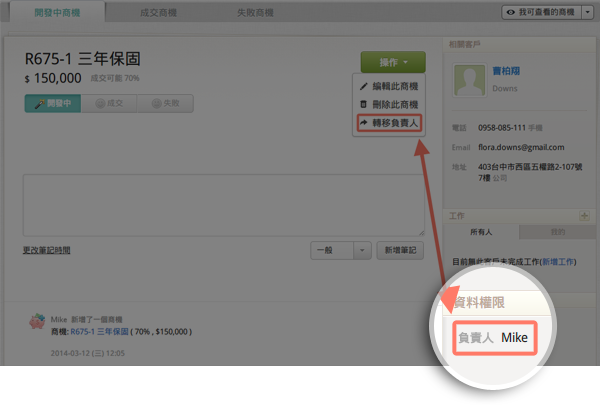Select the 我的 tasks tab
Image resolution: width=600 pixels, height=405 pixels.
point(558,232)
